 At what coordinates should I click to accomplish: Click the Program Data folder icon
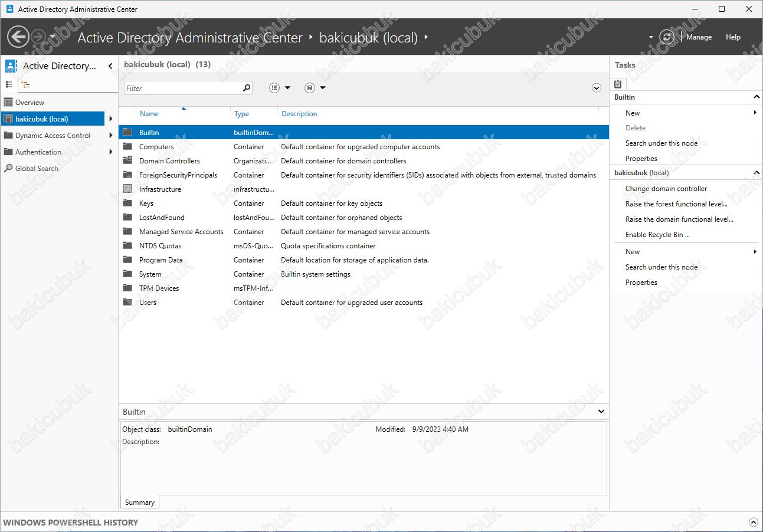click(x=127, y=260)
